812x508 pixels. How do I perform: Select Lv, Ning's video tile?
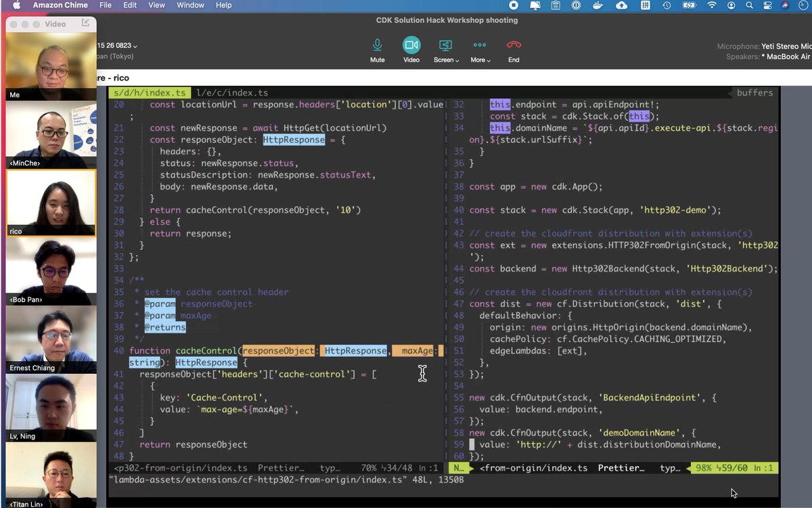tap(51, 408)
